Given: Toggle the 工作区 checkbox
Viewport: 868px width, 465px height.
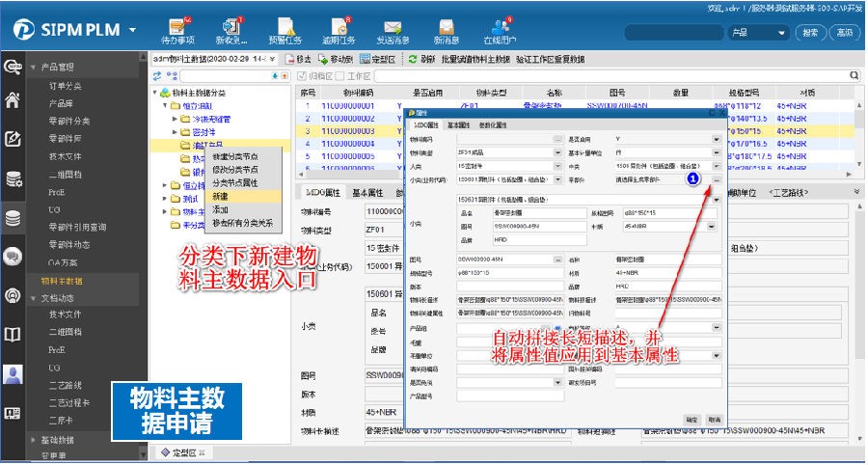Looking at the screenshot, I should coord(340,75).
